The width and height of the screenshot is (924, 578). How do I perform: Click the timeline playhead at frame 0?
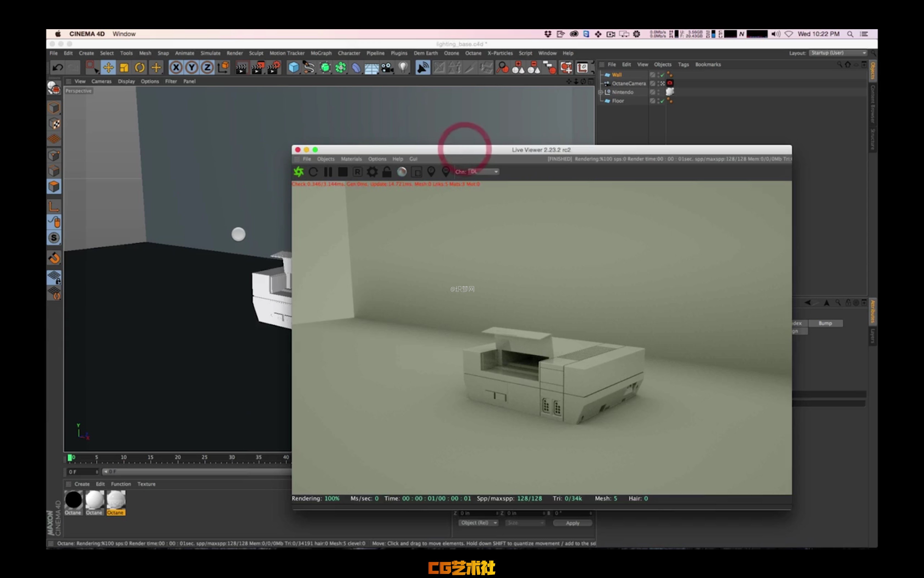[x=70, y=457]
